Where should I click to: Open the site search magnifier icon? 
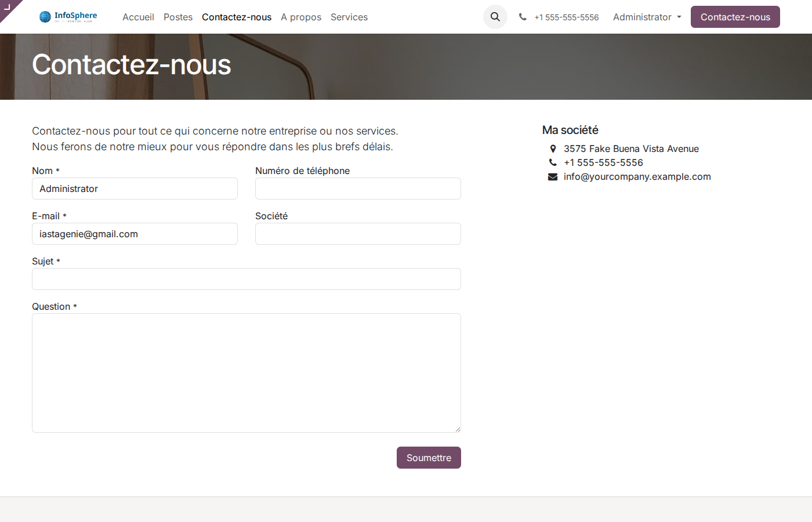coord(495,17)
